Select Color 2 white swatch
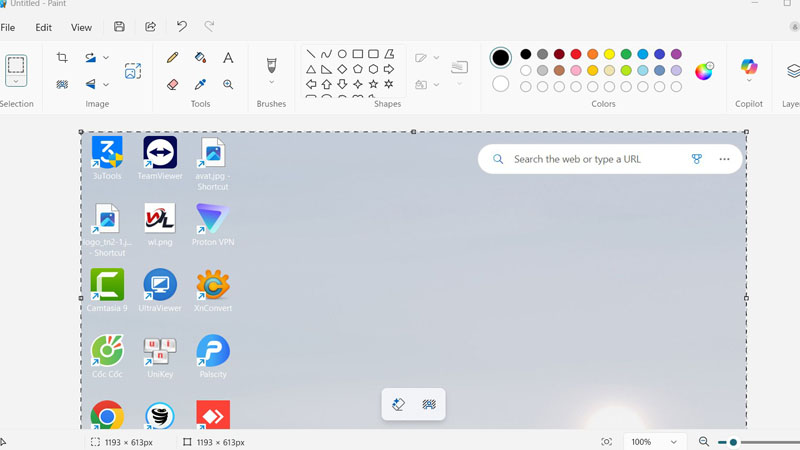The height and width of the screenshot is (450, 800). pyautogui.click(x=501, y=84)
